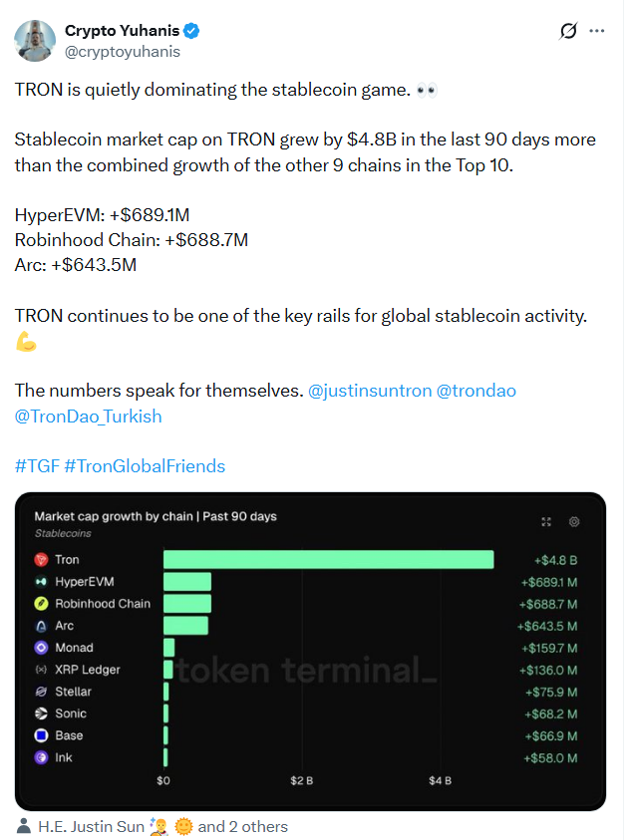Open the chart settings gear icon
This screenshot has height=840, width=635.
(574, 522)
